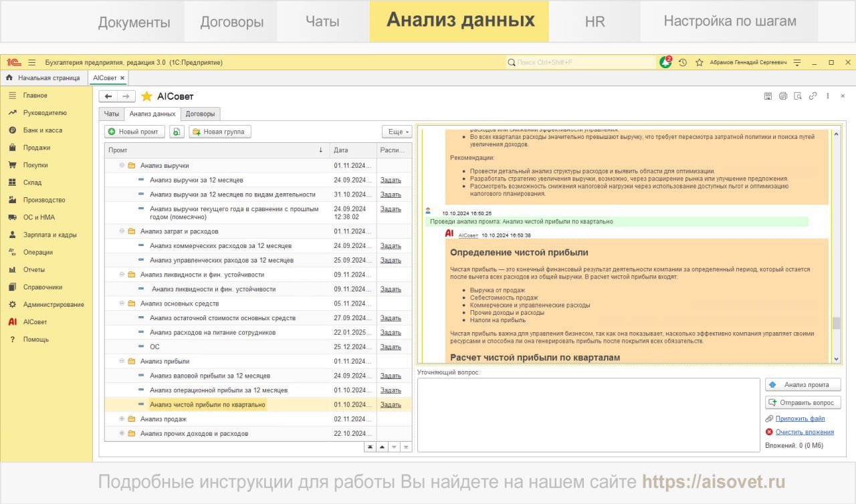Switch to the Чаты tab
Image resolution: width=856 pixels, height=504 pixels.
111,114
